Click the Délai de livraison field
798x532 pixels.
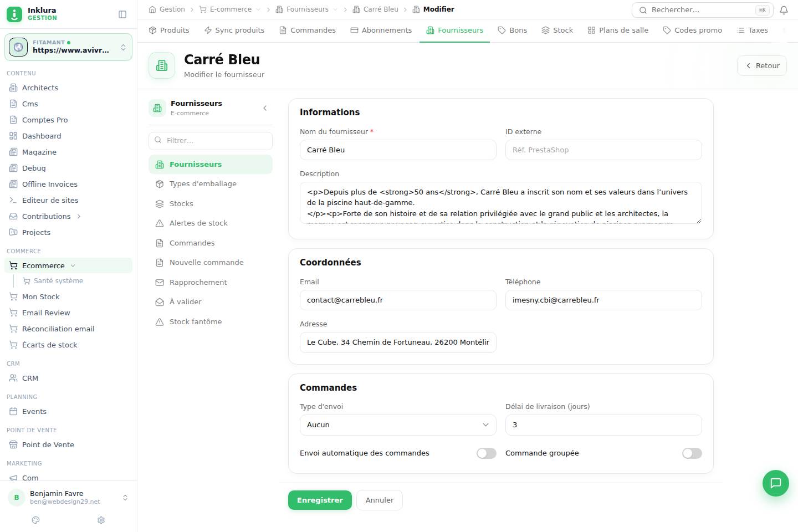[x=603, y=425]
